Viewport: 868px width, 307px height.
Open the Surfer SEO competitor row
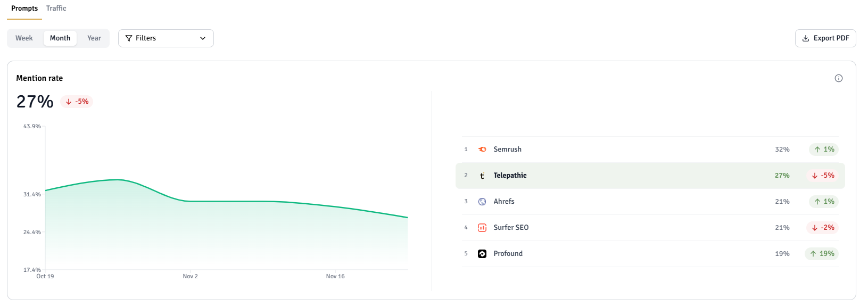(650, 228)
